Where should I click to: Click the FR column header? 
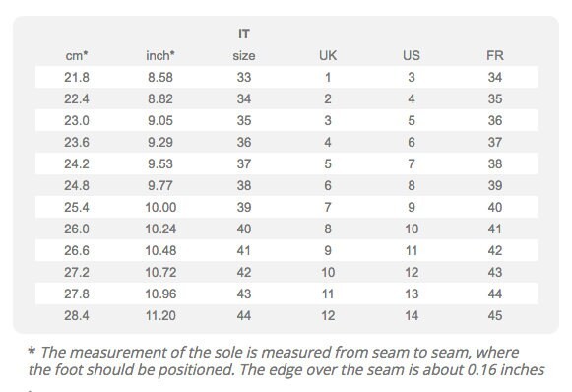pos(495,55)
